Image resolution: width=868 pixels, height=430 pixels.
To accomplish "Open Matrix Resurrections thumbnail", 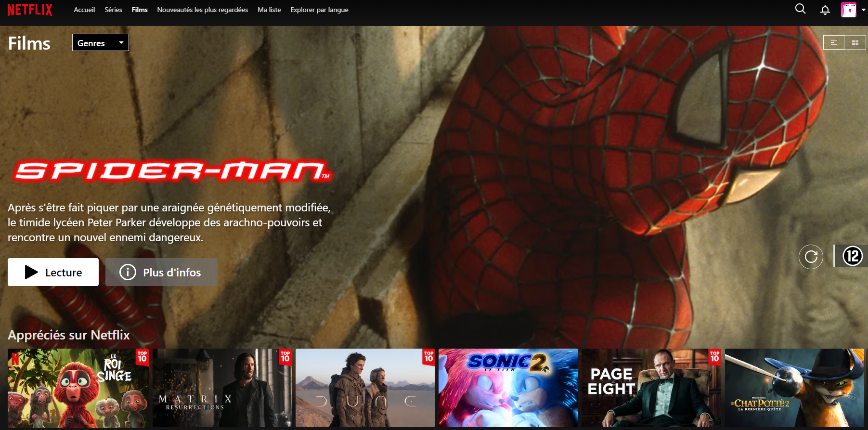I will pos(222,388).
